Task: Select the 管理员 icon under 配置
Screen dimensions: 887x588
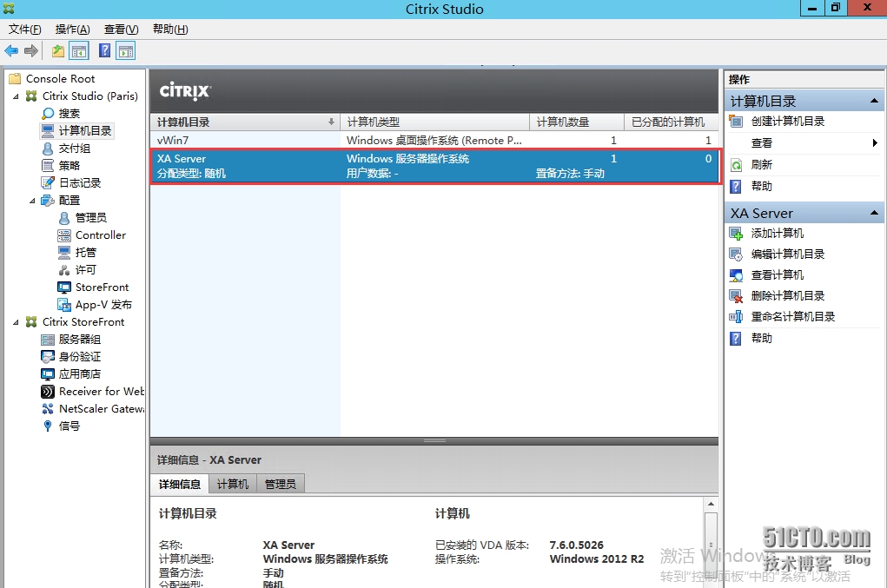Action: pos(64,218)
